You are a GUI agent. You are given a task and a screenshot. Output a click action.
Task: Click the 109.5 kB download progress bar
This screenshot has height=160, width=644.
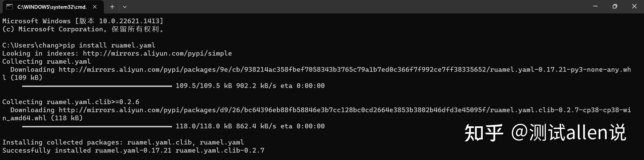point(97,86)
